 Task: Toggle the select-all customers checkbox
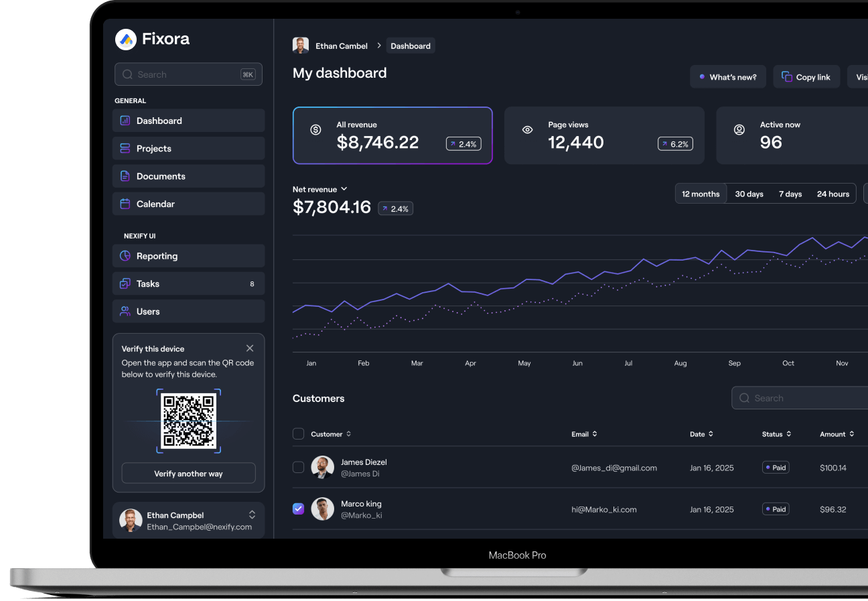click(x=299, y=434)
